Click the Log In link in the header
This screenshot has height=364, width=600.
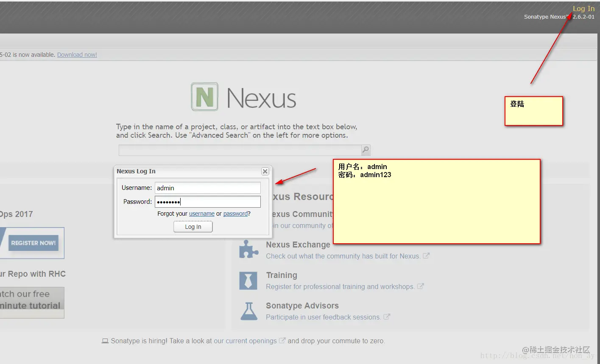click(x=583, y=8)
